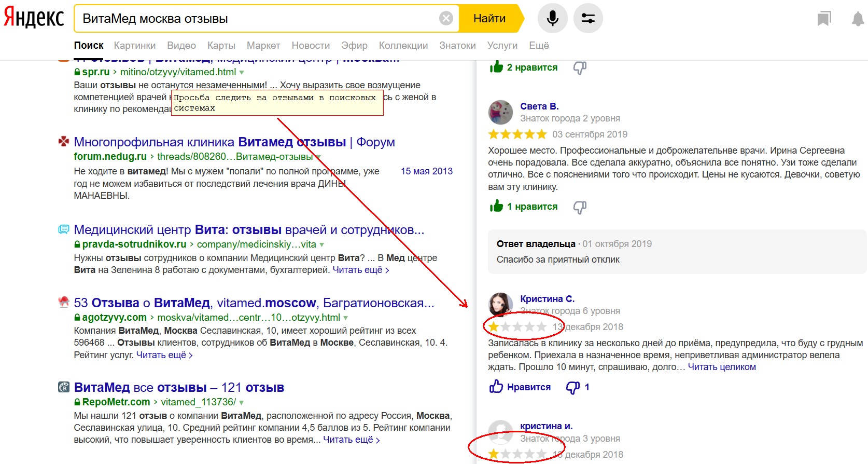Viewport: 868px width, 464px height.
Task: Click the Ответ владельца reply heading
Action: 536,244
